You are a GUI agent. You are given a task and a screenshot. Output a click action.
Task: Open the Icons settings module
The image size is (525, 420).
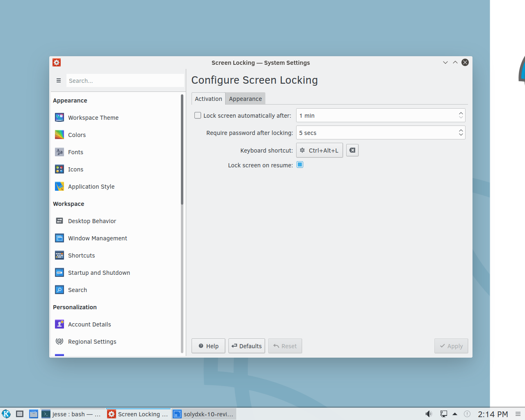[x=59, y=169]
